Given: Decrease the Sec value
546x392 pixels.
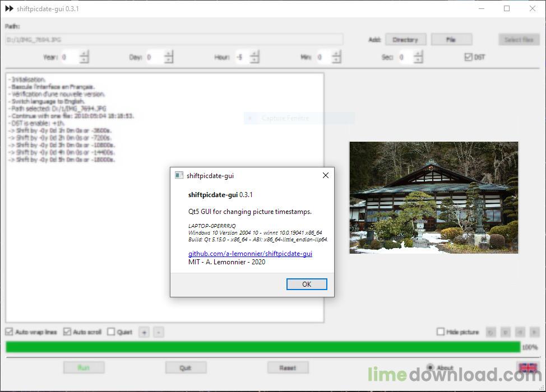Looking at the screenshot, I should coord(419,60).
